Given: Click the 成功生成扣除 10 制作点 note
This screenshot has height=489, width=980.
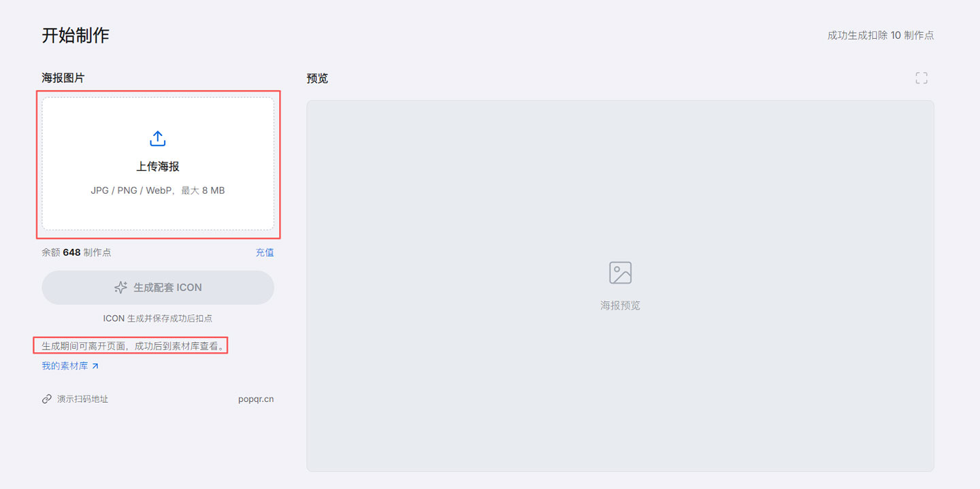Looking at the screenshot, I should click(881, 35).
